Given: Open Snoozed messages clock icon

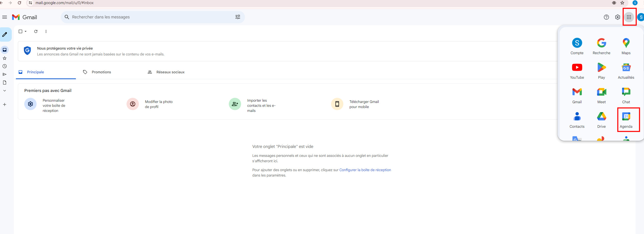Looking at the screenshot, I should [5, 66].
